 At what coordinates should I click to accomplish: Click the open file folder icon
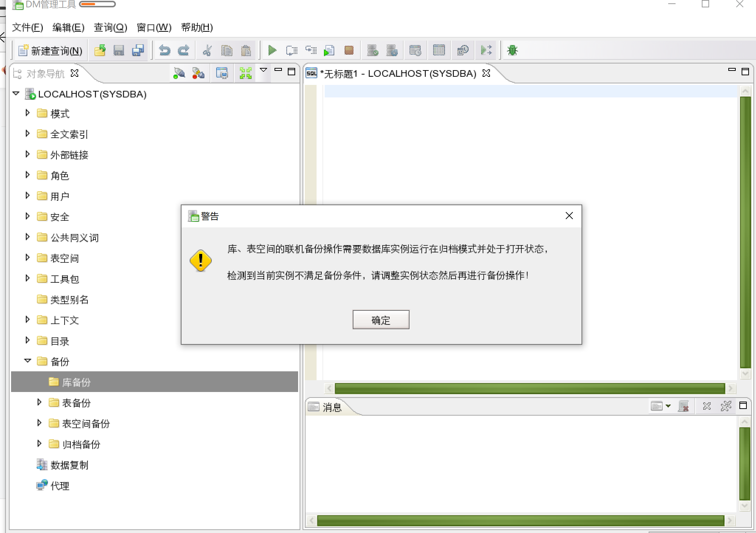tap(100, 50)
